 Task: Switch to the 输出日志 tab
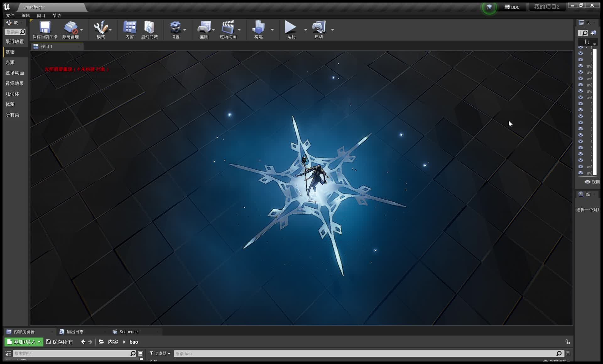coord(75,331)
